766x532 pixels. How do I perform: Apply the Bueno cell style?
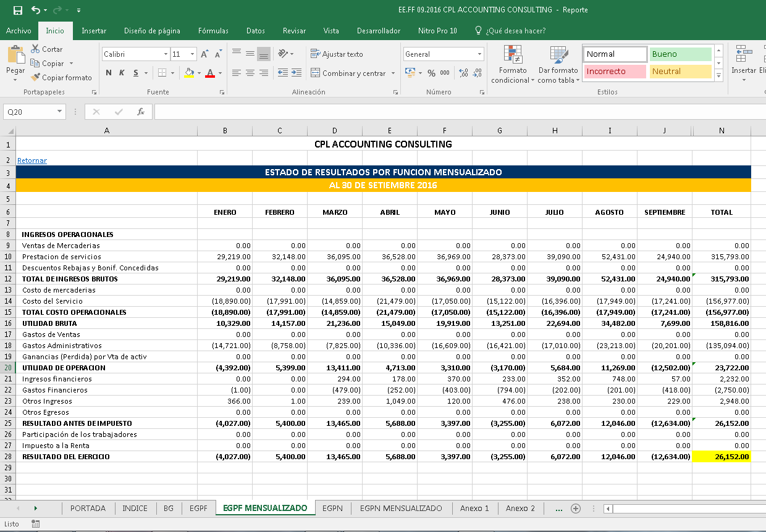680,54
